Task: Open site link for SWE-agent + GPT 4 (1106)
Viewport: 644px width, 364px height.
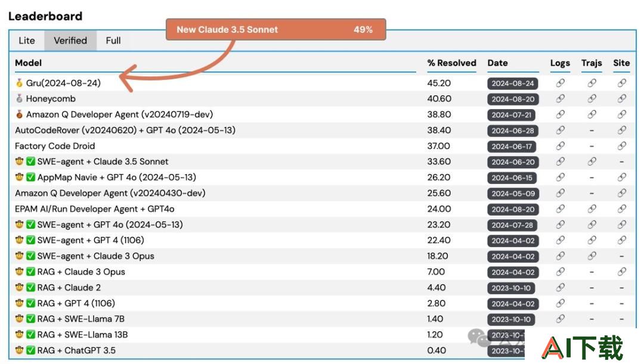Action: click(622, 241)
